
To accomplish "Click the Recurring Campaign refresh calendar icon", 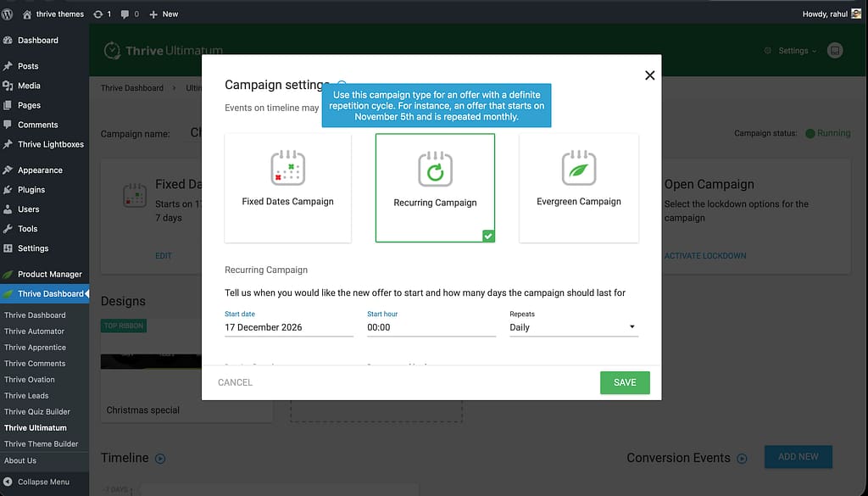I will click(x=435, y=169).
